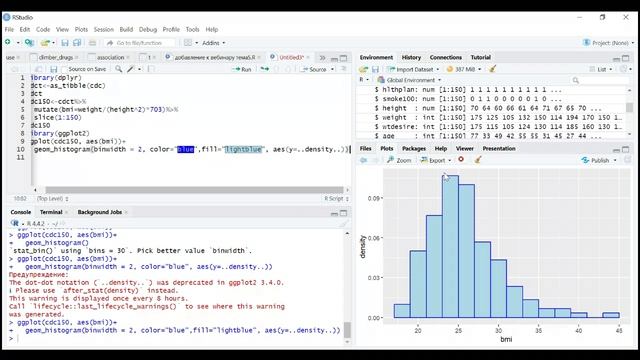Maximize the Plots pane
The width and height of the screenshot is (640, 360).
click(x=626, y=149)
